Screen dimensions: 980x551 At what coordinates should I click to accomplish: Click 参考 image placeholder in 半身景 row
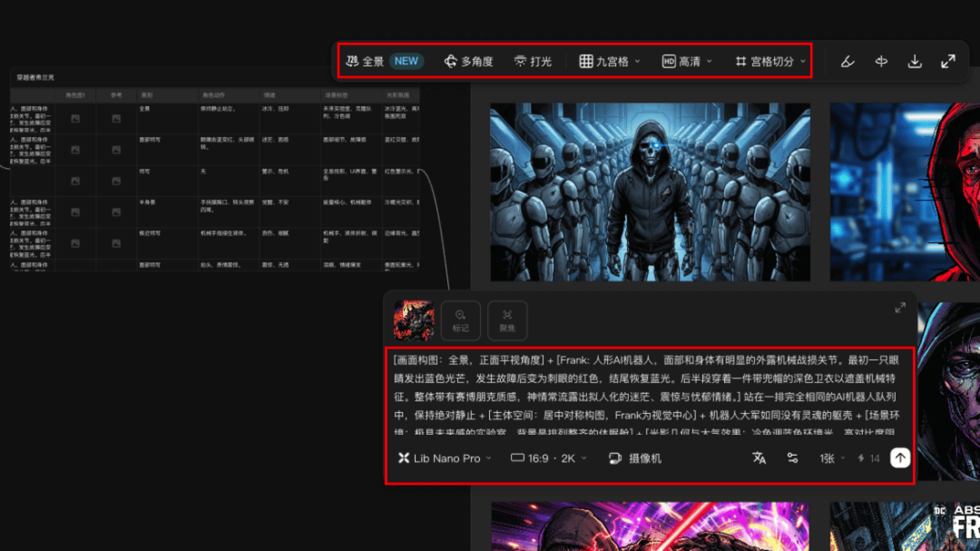pos(116,212)
